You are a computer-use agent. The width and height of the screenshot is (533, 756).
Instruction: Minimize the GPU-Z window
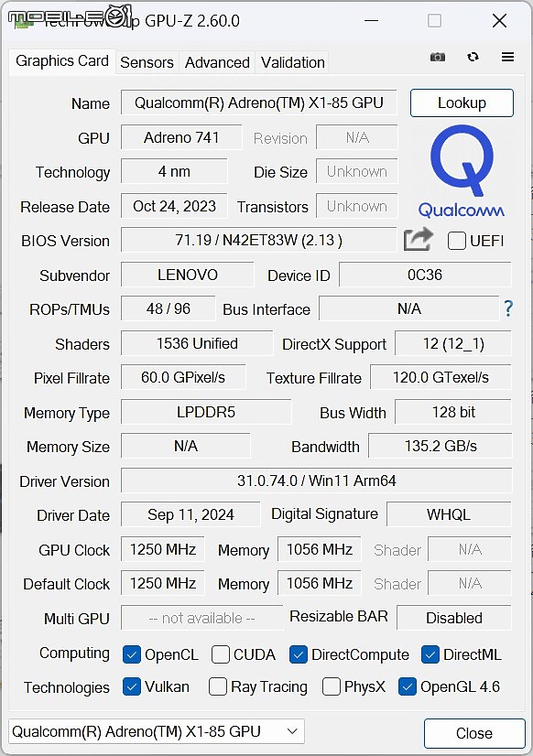[371, 21]
